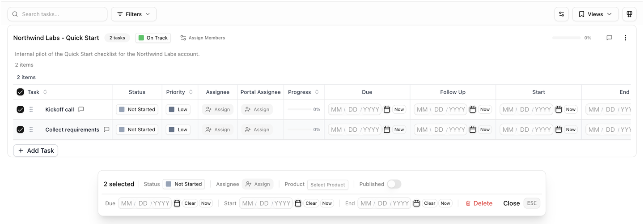Close the bulk selection bar

(x=512, y=203)
